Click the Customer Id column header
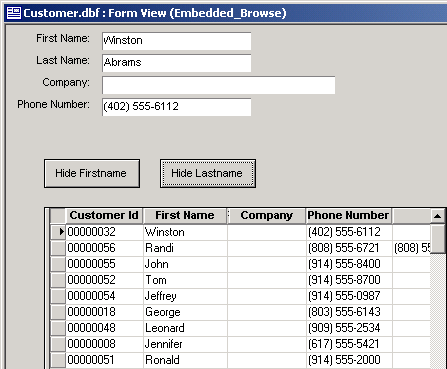This screenshot has height=369, width=447. click(x=104, y=216)
